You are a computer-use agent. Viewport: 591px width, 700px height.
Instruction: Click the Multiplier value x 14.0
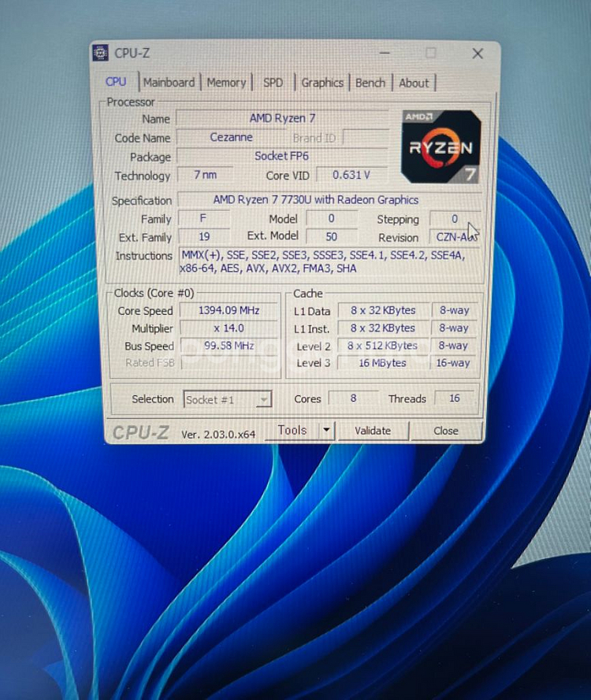[x=229, y=328]
